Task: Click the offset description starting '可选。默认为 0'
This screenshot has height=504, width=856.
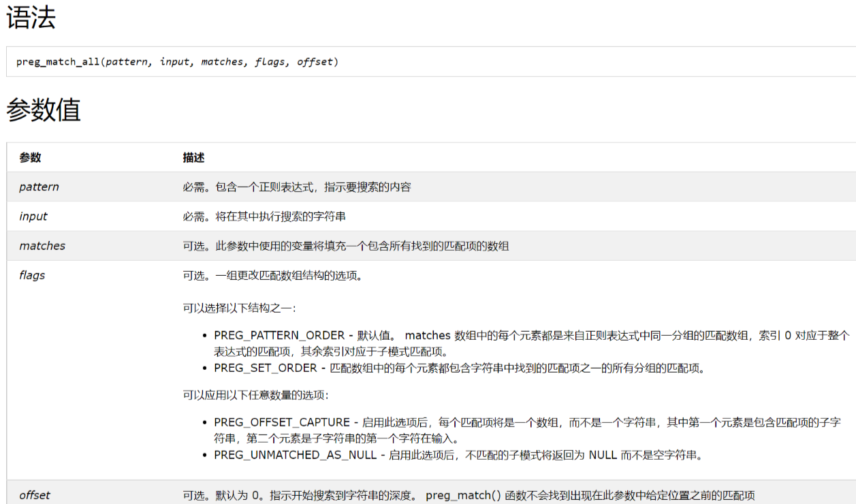Action: [x=469, y=495]
